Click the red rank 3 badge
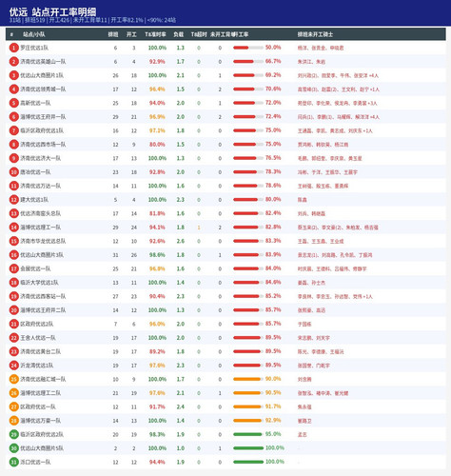The image size is (451, 476). (x=13, y=75)
